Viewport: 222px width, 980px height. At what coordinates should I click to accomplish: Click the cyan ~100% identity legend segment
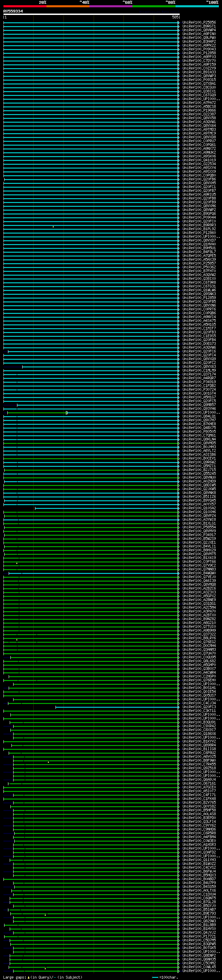coord(197,6)
